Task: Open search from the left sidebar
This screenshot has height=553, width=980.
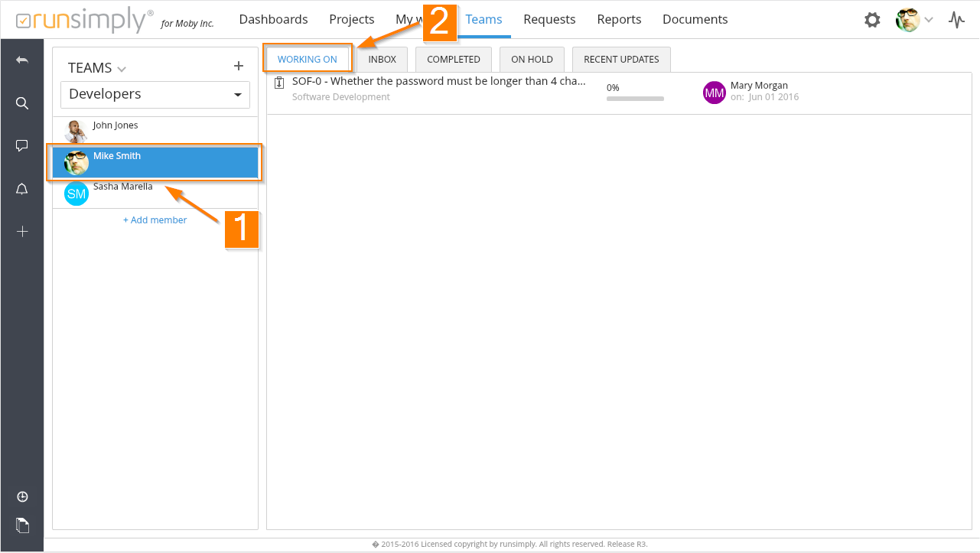Action: tap(22, 103)
